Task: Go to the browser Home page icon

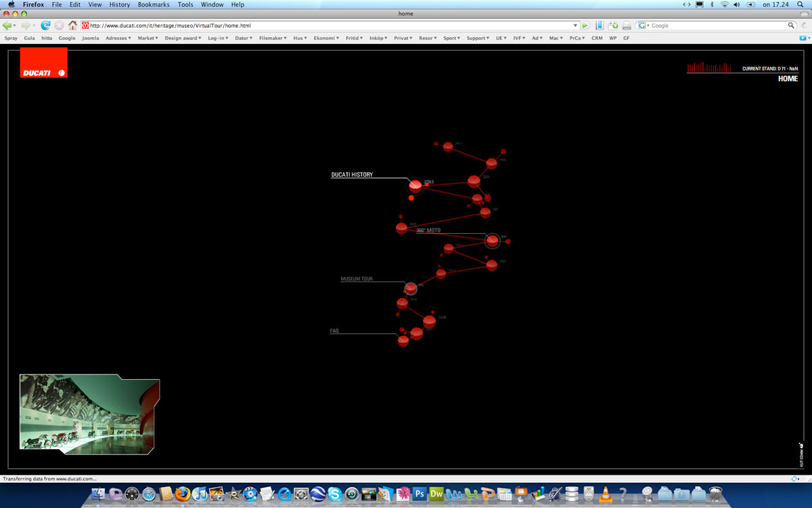Action: (72, 26)
